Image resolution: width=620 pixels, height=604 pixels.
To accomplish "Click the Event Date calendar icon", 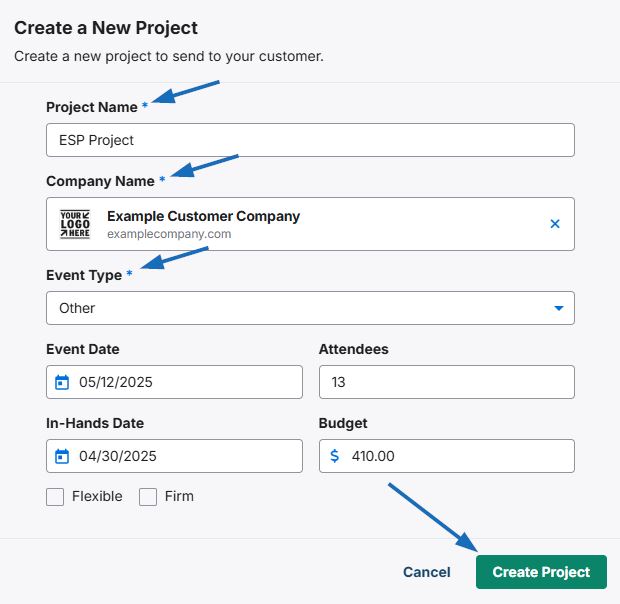I will [62, 382].
